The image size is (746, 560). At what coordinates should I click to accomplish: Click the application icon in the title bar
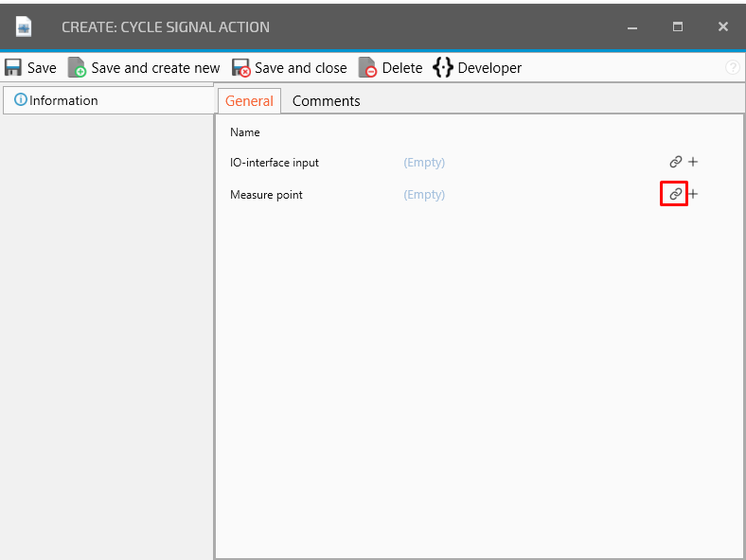pos(24,27)
